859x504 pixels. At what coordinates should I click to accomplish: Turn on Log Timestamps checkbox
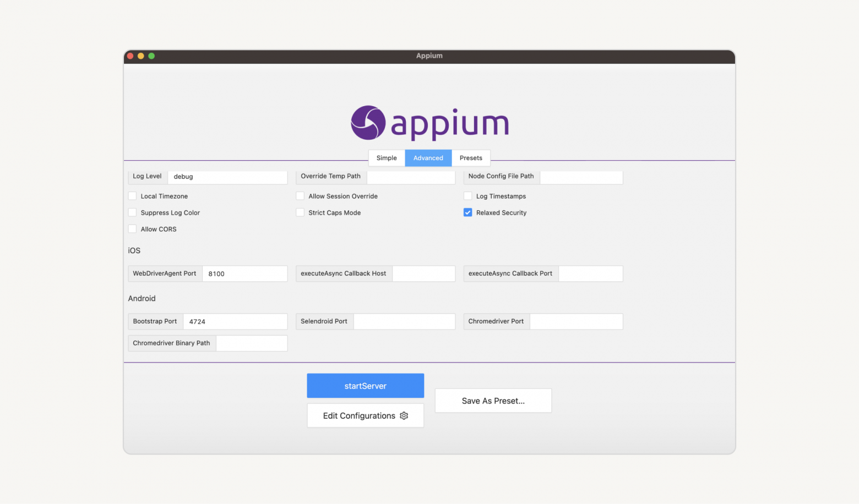point(467,196)
